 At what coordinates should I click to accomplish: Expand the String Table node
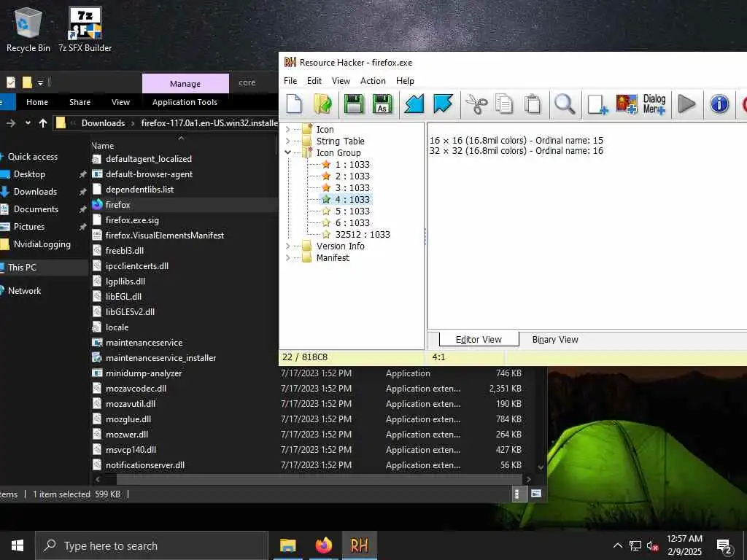287,141
